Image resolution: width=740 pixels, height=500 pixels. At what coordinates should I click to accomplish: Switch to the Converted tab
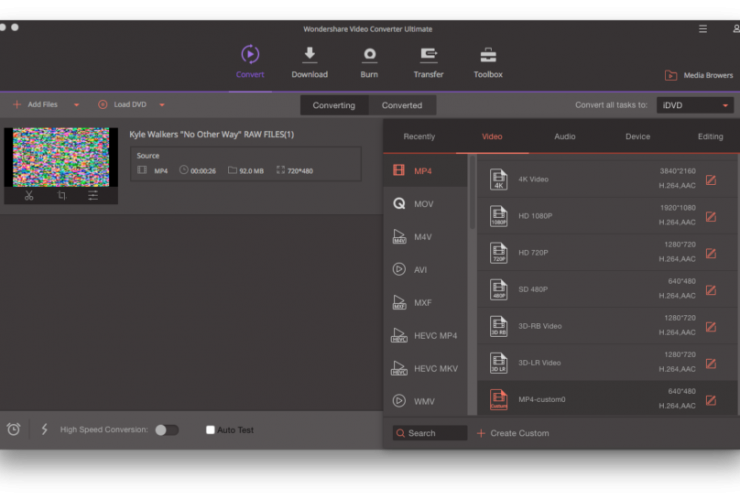click(x=402, y=105)
